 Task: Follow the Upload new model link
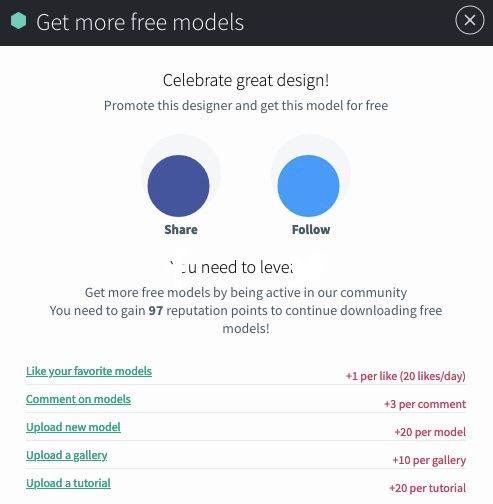click(x=73, y=427)
